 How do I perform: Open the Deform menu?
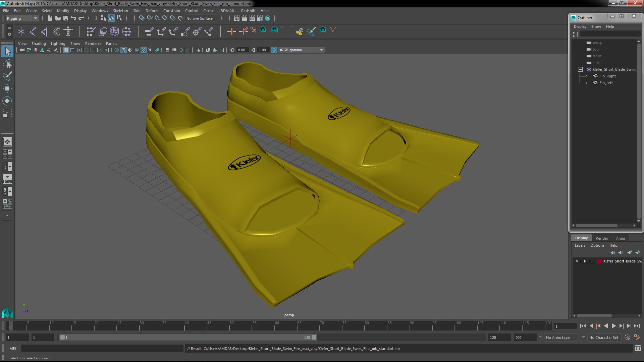tap(152, 11)
